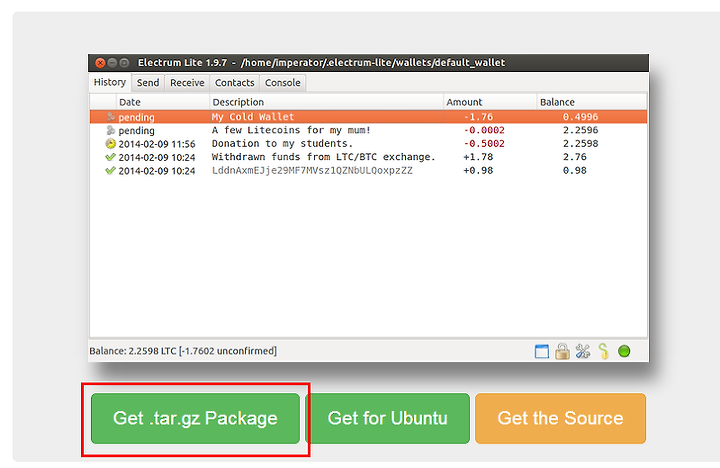Open preferences via wrench and screwdriver icon
720x468 pixels.
(583, 351)
